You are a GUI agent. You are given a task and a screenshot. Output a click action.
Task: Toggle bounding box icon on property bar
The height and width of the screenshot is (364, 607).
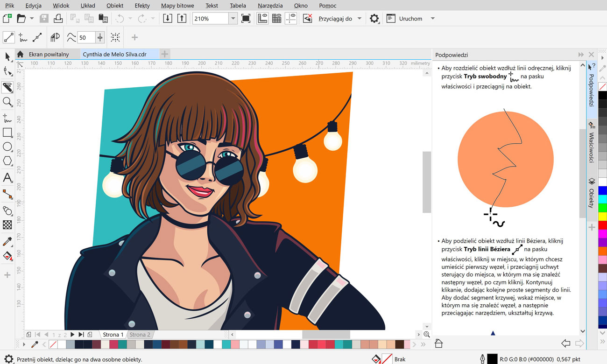point(115,37)
